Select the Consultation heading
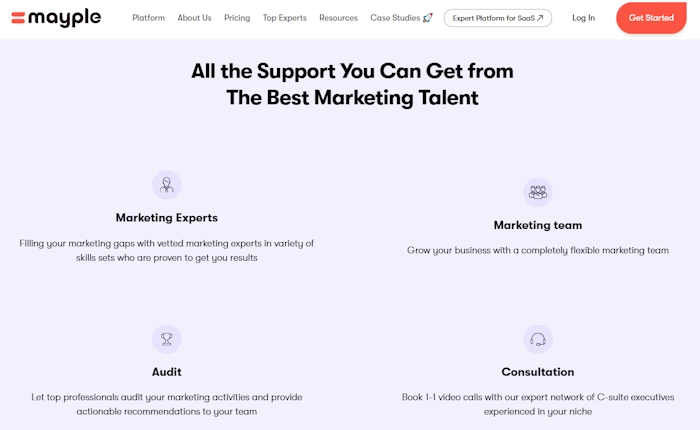 pyautogui.click(x=538, y=372)
